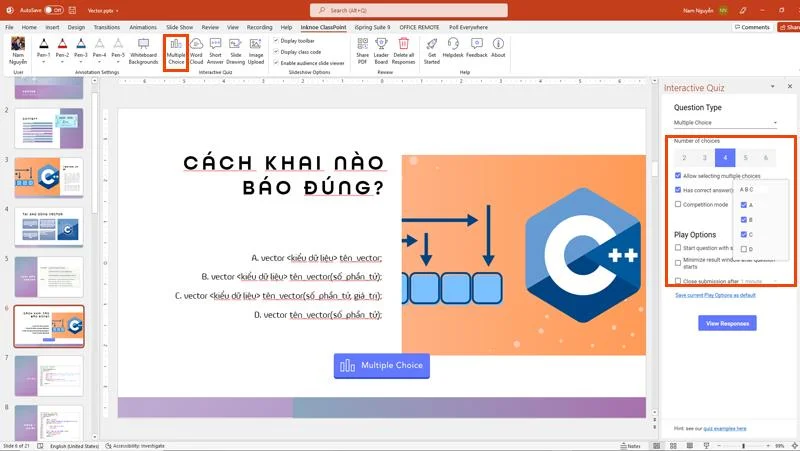Open the File tab
800x451 pixels.
tap(9, 27)
